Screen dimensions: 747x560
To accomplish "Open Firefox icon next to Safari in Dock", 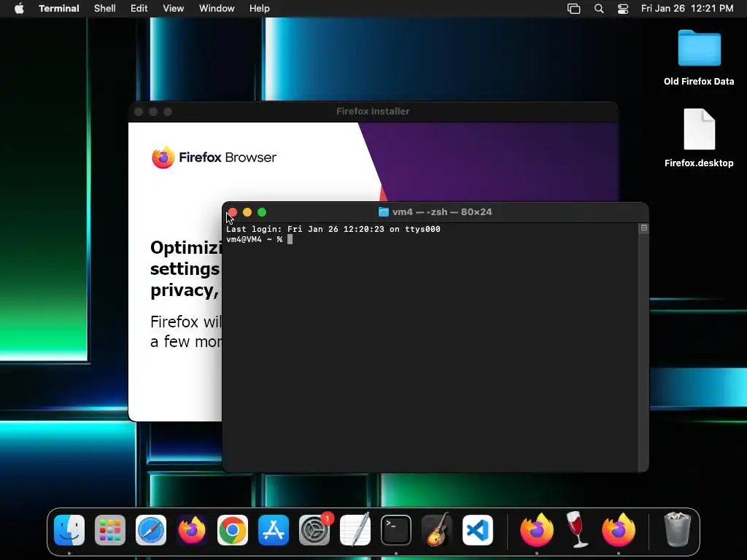I will point(192,530).
